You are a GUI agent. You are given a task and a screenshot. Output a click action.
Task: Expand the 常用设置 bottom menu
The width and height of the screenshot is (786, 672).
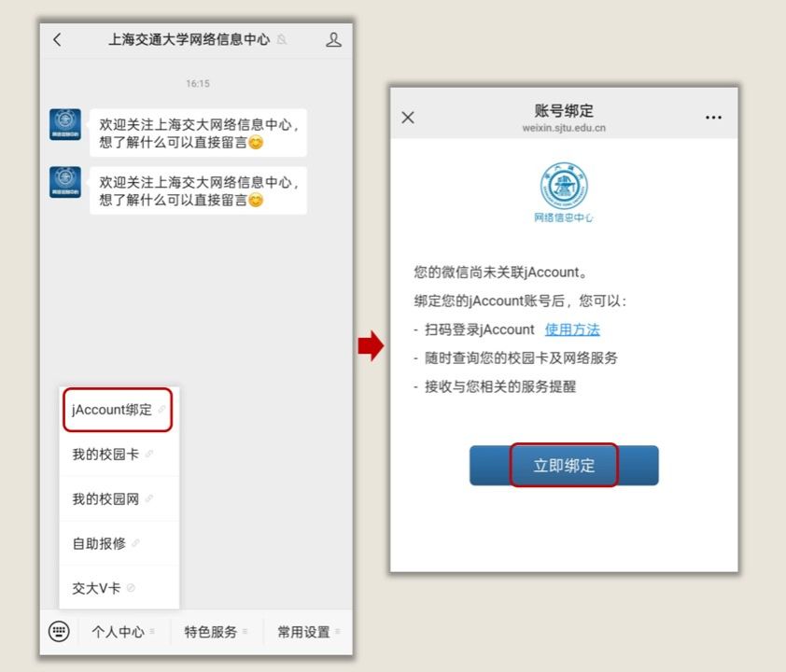point(308,632)
